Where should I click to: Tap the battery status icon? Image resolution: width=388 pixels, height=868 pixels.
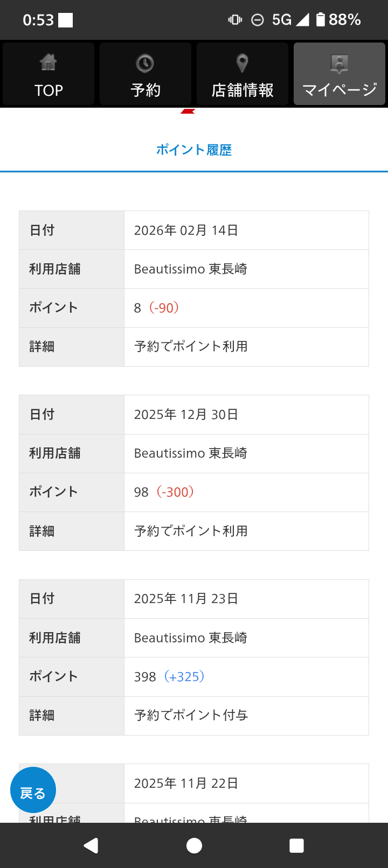pyautogui.click(x=321, y=20)
